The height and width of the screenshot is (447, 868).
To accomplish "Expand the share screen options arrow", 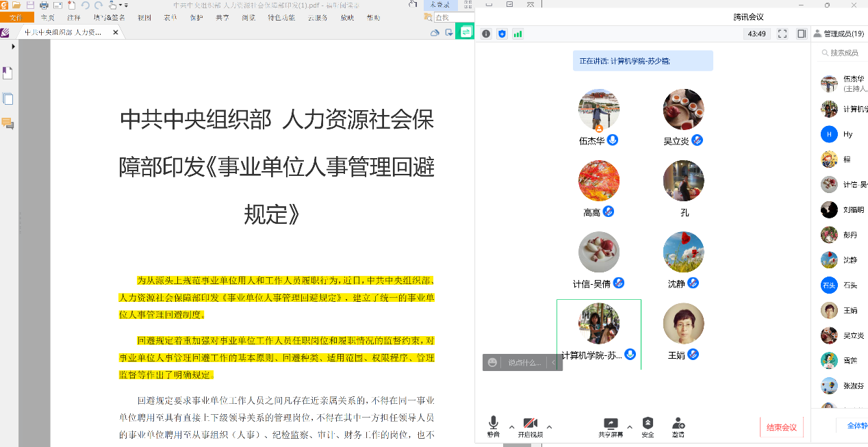I will [x=630, y=426].
